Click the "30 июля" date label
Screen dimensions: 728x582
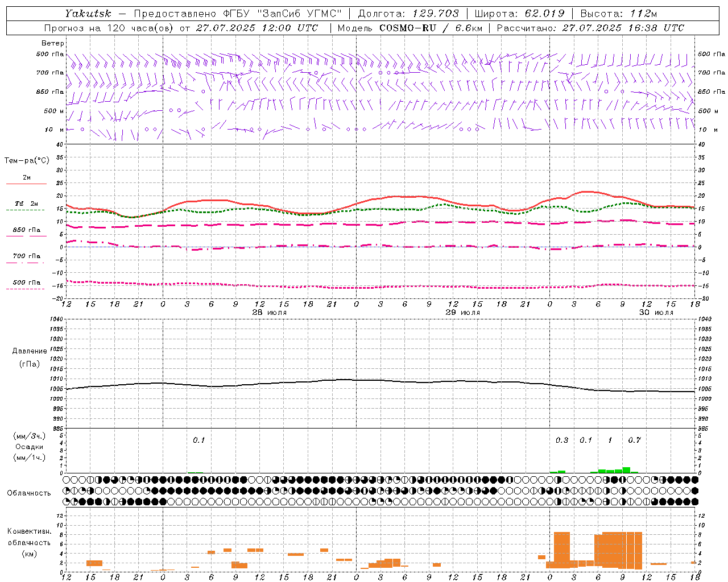[656, 313]
